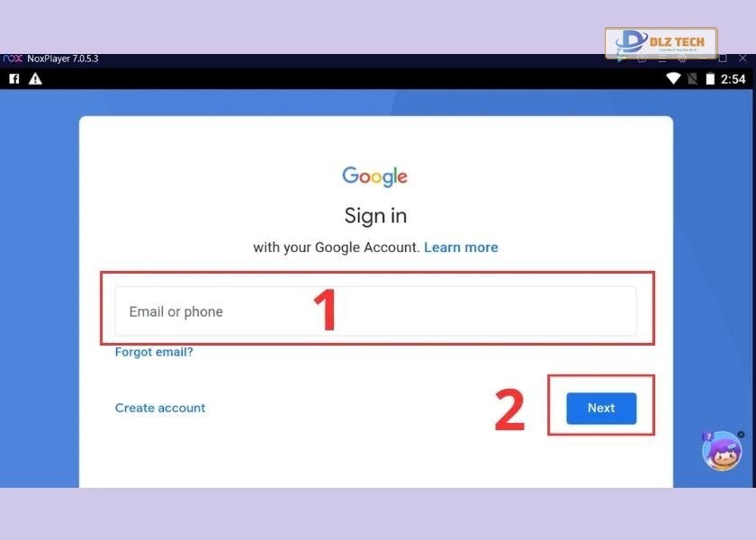Tap the no-SIM card status icon
756x540 pixels.
692,78
